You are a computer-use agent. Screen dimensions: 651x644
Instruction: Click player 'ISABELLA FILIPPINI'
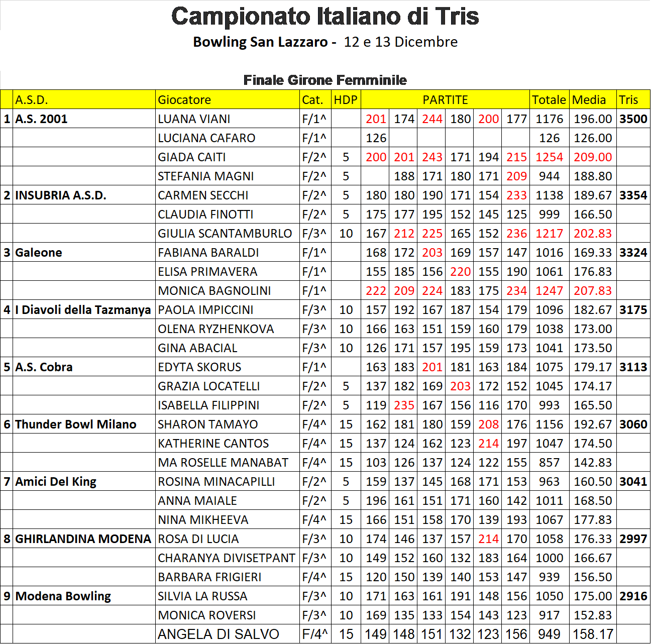coord(208,405)
